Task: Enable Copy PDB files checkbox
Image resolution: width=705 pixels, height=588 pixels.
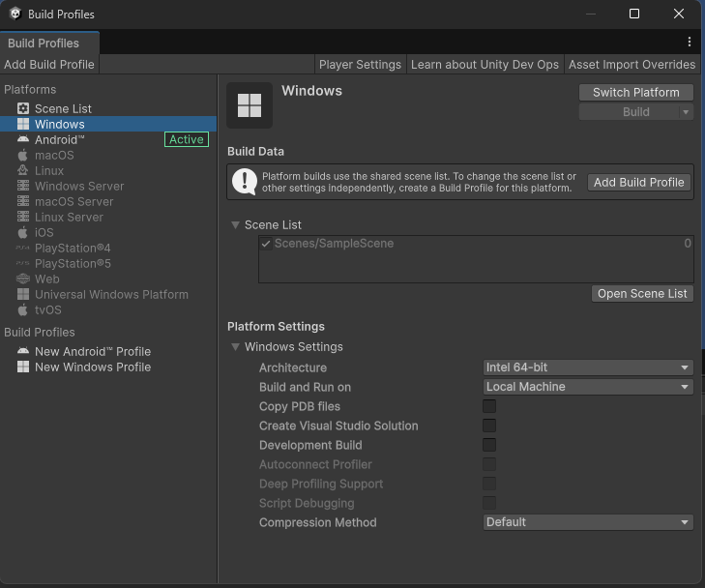Action: tap(489, 406)
